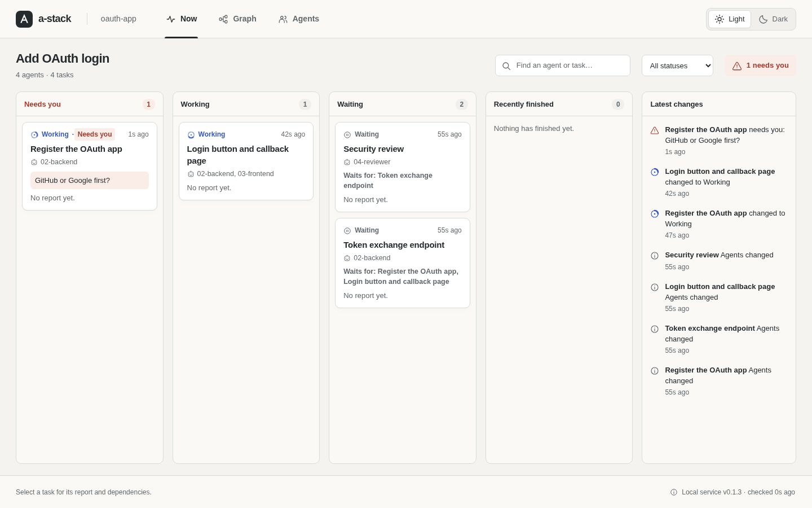Image resolution: width=812 pixels, height=508 pixels.
Task: Click the search magnifier icon
Action: pos(506,66)
